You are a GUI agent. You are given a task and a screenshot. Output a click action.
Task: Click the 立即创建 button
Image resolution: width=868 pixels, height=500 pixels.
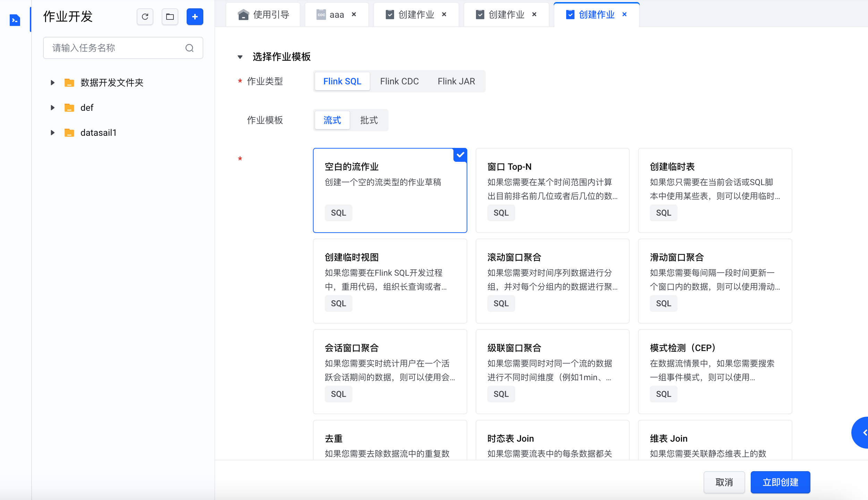[780, 482]
